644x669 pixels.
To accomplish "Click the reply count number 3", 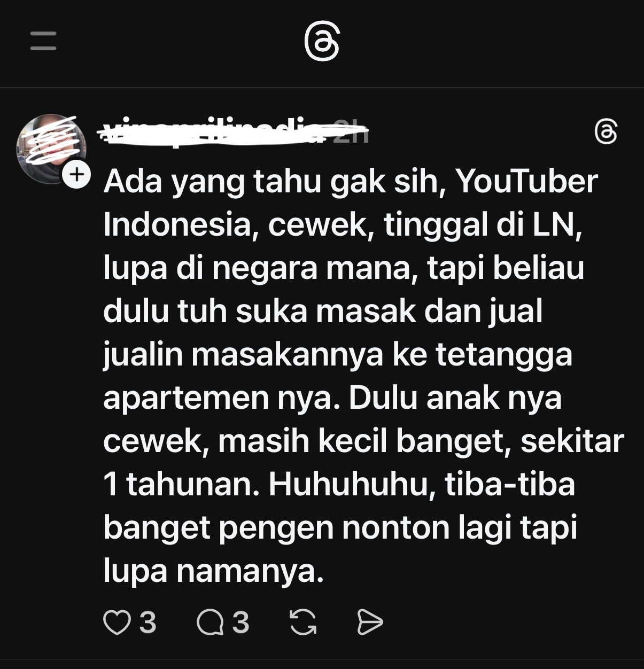I will [241, 623].
